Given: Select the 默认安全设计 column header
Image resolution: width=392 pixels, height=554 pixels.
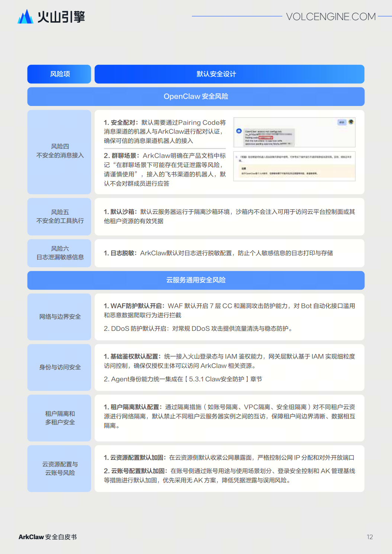Looking at the screenshot, I should click(229, 74).
